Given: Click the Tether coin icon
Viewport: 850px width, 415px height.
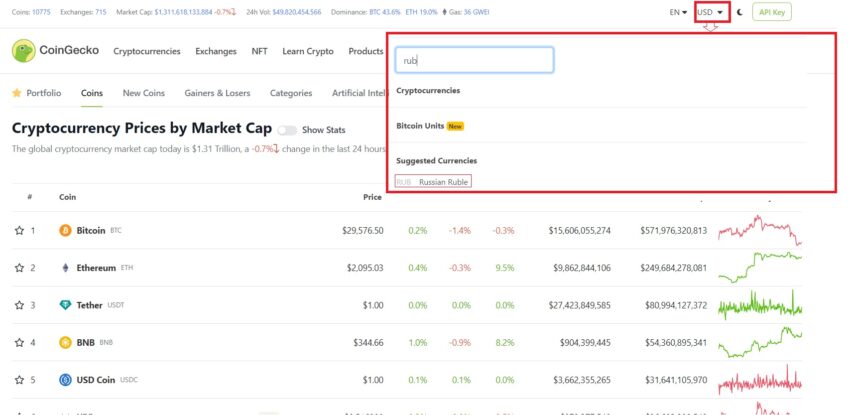Looking at the screenshot, I should [x=65, y=305].
